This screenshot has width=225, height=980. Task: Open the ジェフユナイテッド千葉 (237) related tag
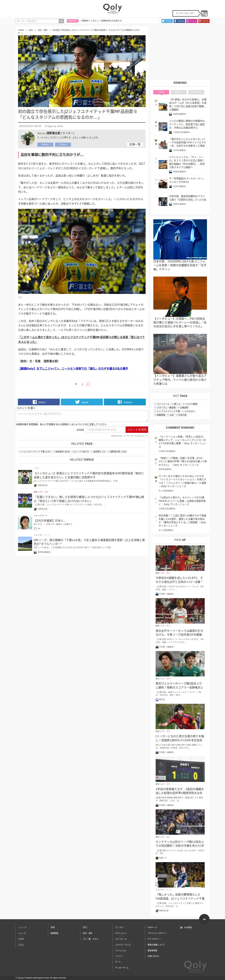click(35, 452)
